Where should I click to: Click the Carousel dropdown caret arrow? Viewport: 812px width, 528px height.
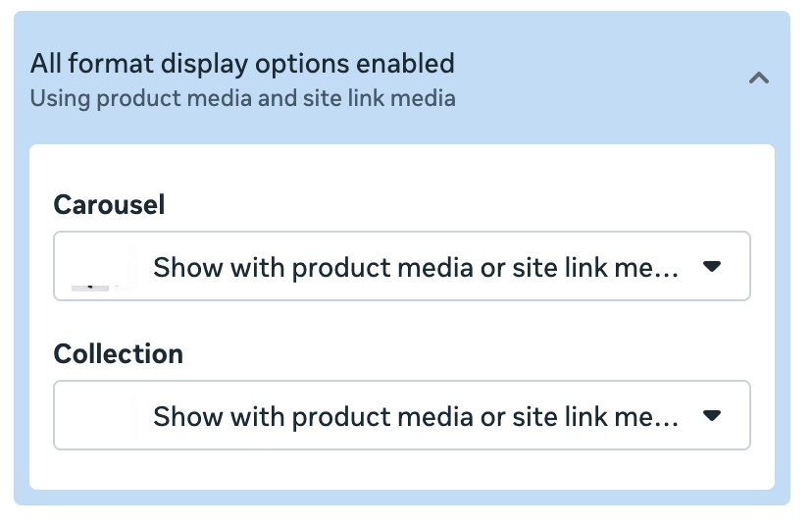(x=713, y=267)
